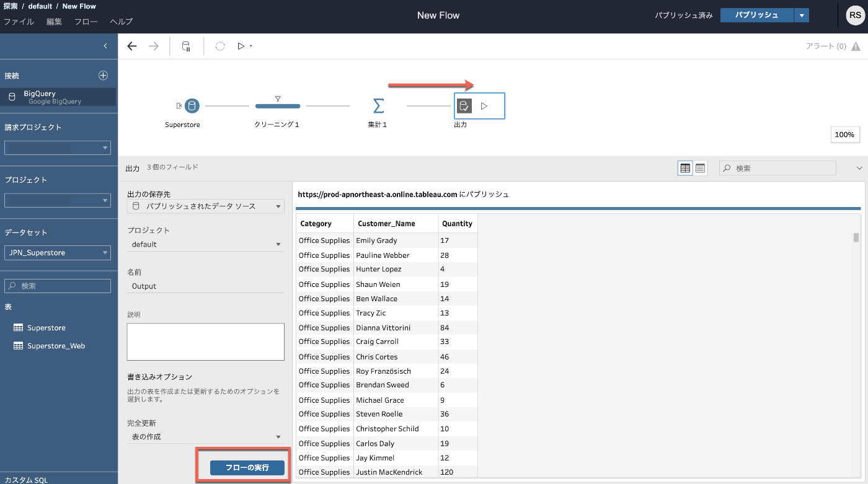Click the Category column header
Image resolution: width=868 pixels, height=484 pixels.
pos(325,224)
